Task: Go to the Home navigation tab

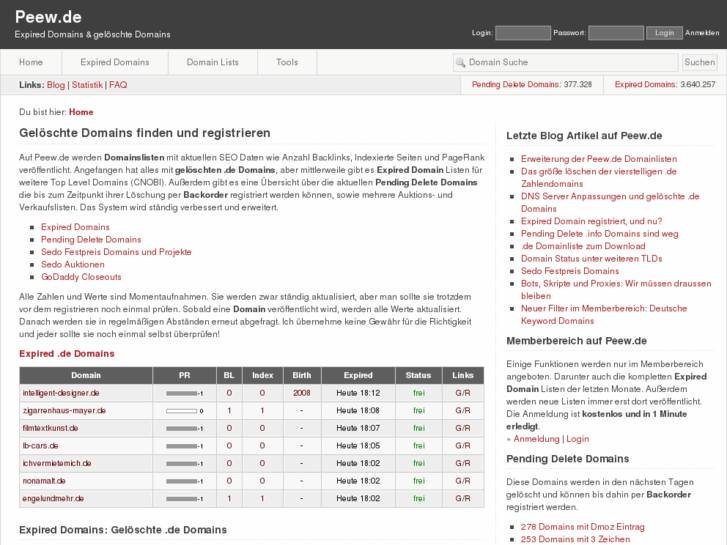Action: tap(31, 62)
